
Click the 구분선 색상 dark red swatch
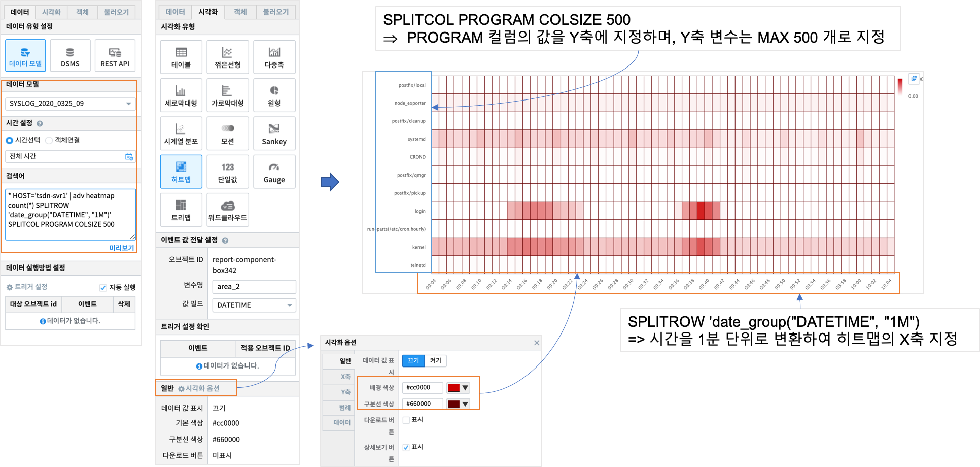(453, 404)
